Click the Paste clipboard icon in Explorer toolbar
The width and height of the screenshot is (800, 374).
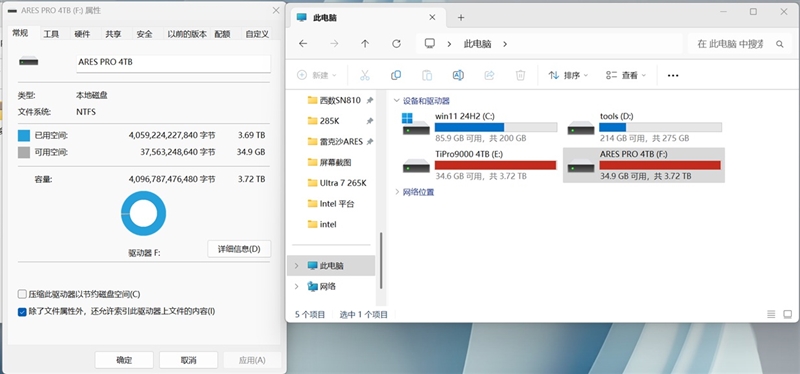pyautogui.click(x=427, y=75)
